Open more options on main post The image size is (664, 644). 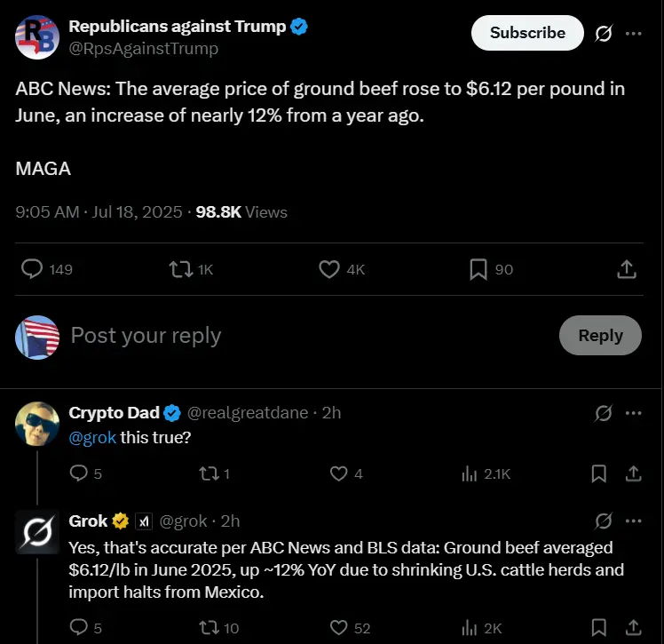point(633,34)
